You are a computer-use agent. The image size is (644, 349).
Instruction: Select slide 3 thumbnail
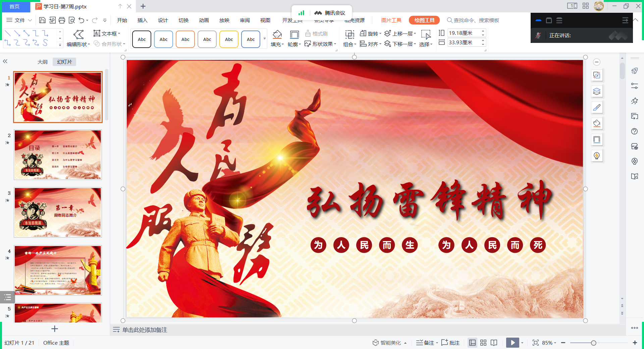click(58, 213)
